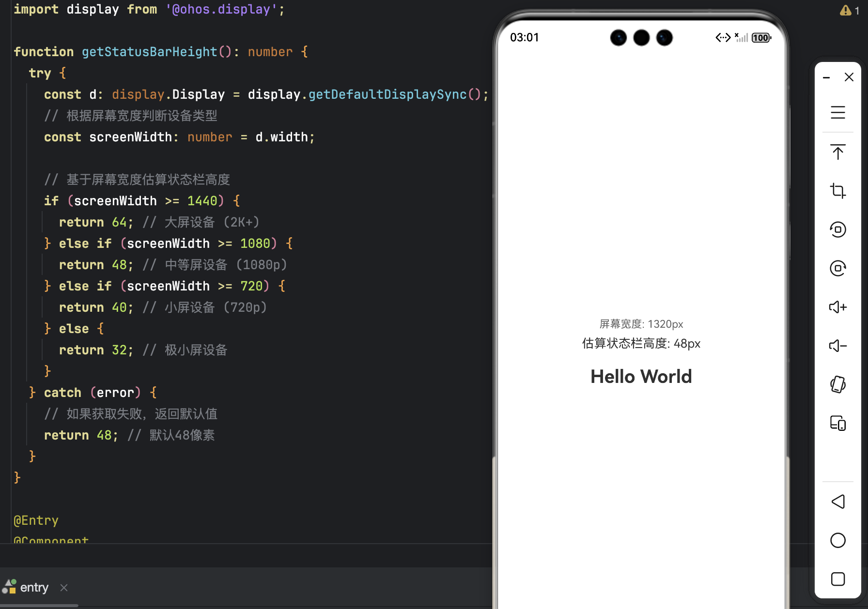Click the center camera dot on emulator
This screenshot has width=868, height=609.
click(641, 37)
